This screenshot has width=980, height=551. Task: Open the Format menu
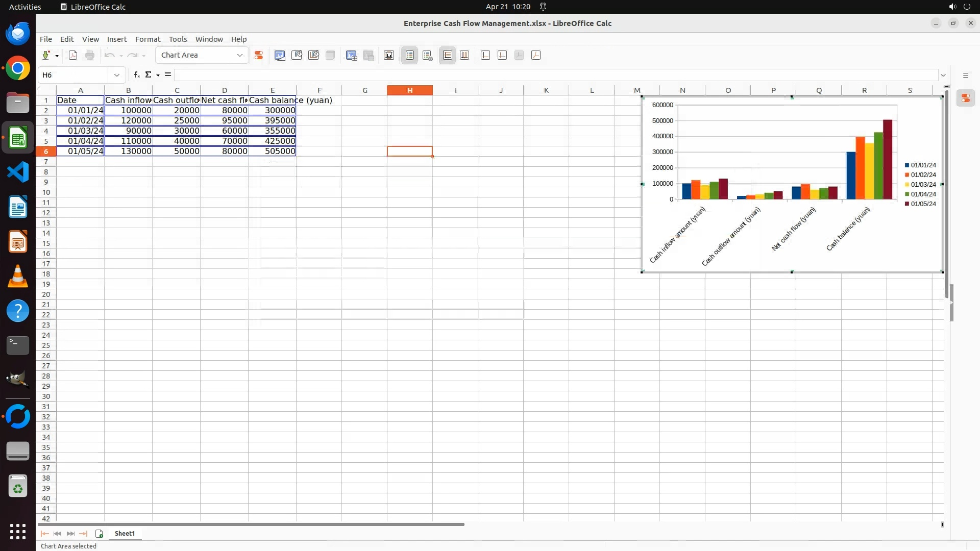[148, 39]
